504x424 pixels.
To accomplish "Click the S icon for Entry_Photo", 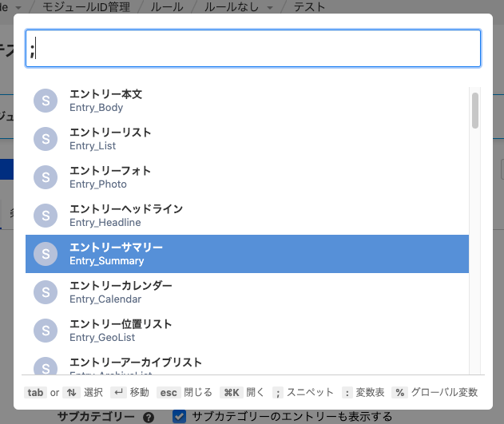I will tap(46, 177).
